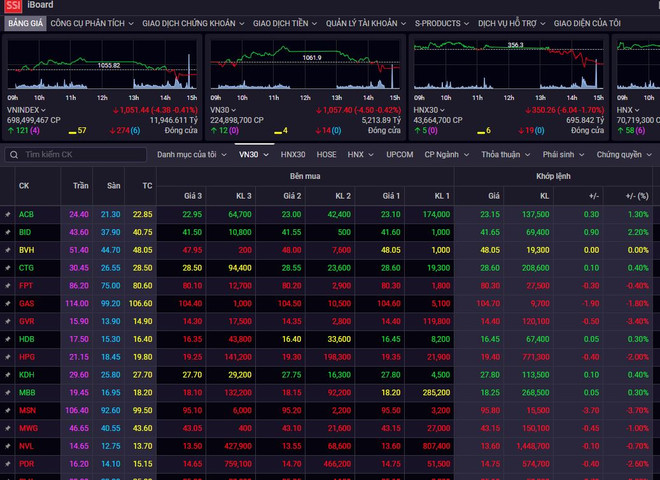Toggle pin for MBB ticker

coord(7,393)
